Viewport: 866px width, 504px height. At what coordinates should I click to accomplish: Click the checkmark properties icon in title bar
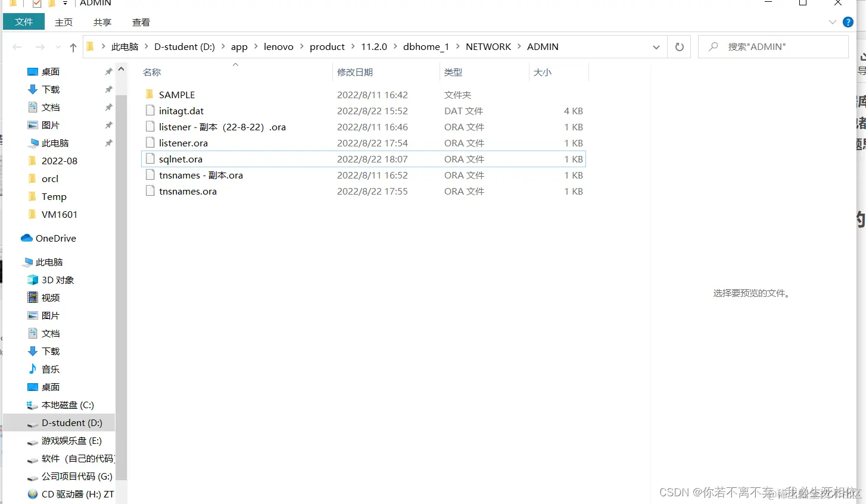(x=37, y=3)
